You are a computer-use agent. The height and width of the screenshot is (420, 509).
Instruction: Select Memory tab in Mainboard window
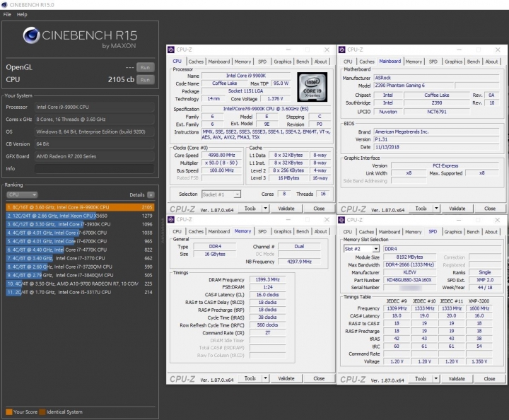414,62
